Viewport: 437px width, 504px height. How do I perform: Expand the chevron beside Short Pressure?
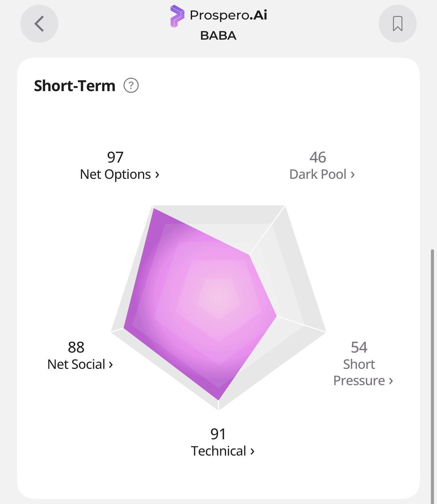[391, 381]
